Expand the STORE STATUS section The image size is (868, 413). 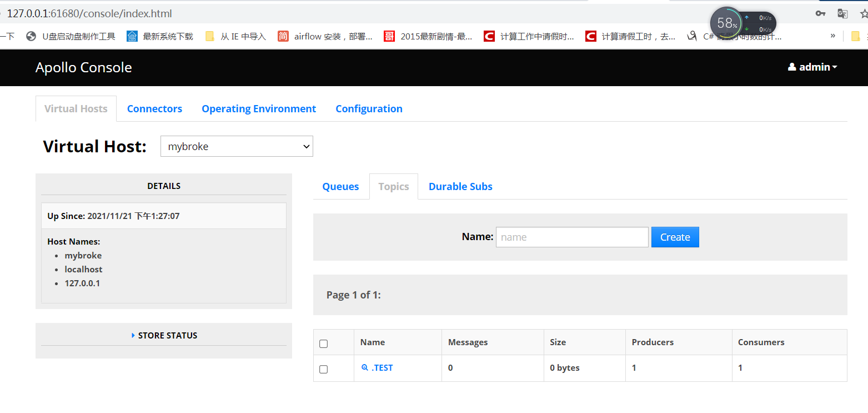164,336
